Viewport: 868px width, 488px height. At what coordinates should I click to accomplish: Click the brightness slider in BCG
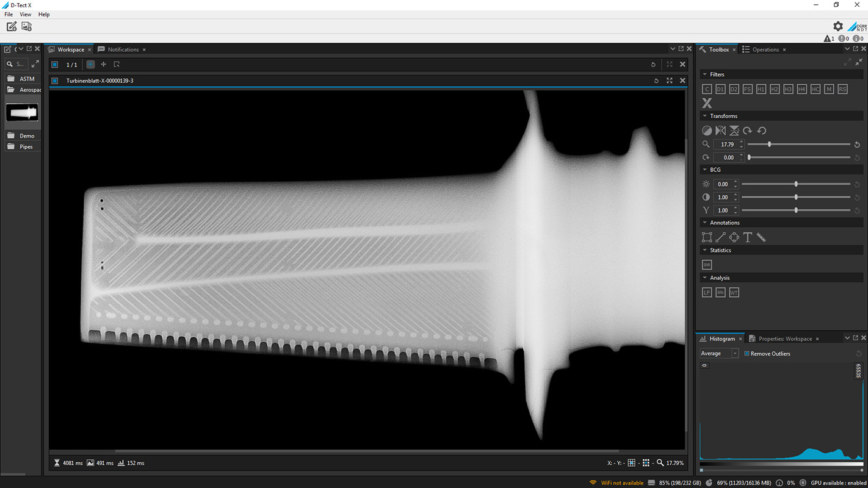[x=796, y=184]
